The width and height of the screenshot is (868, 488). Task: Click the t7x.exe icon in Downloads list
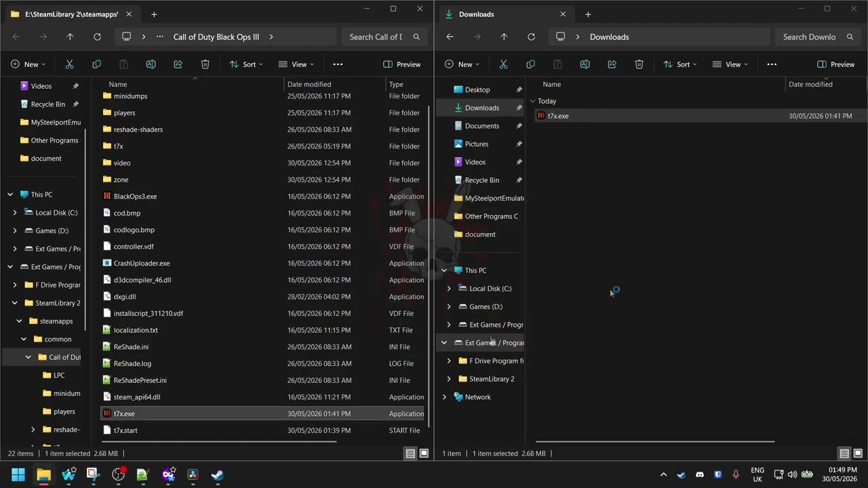tap(540, 116)
